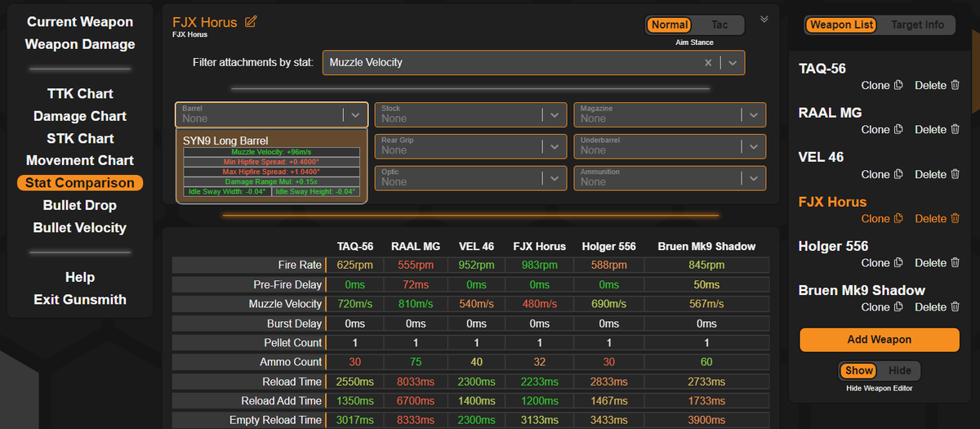Screen dimensions: 980x429
Task: Click the Pre-Fire Delay row label
Action: 248,285
